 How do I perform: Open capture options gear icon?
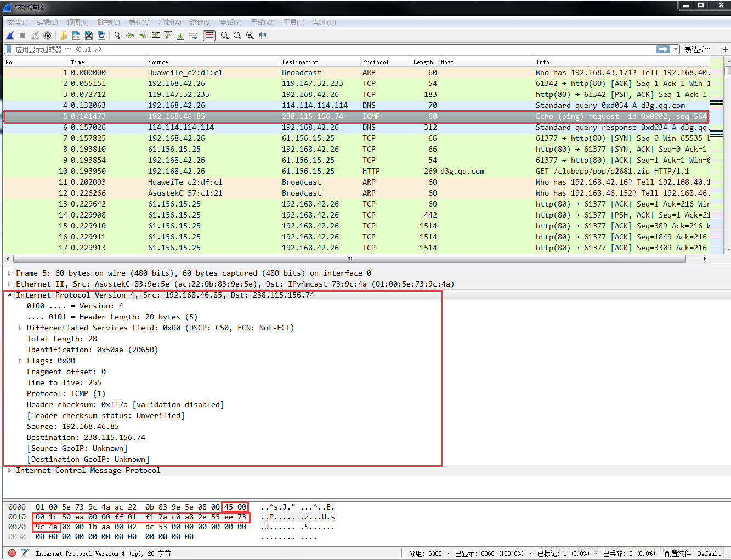(48, 36)
